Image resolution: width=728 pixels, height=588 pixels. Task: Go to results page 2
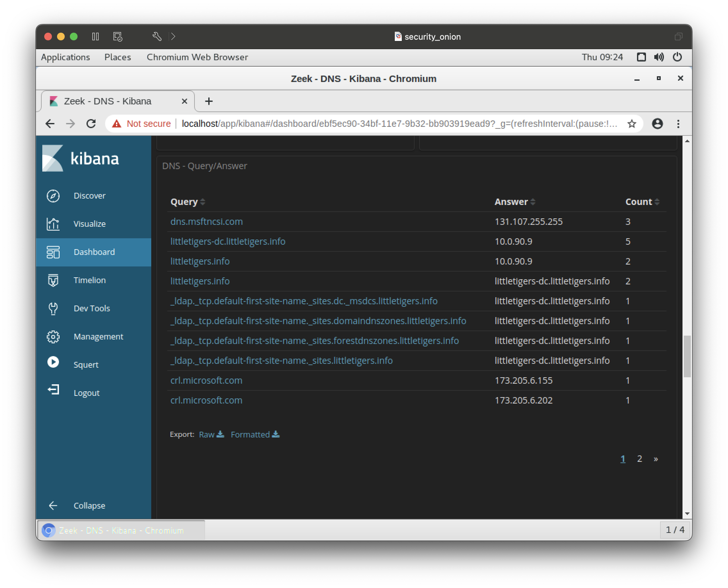point(639,459)
